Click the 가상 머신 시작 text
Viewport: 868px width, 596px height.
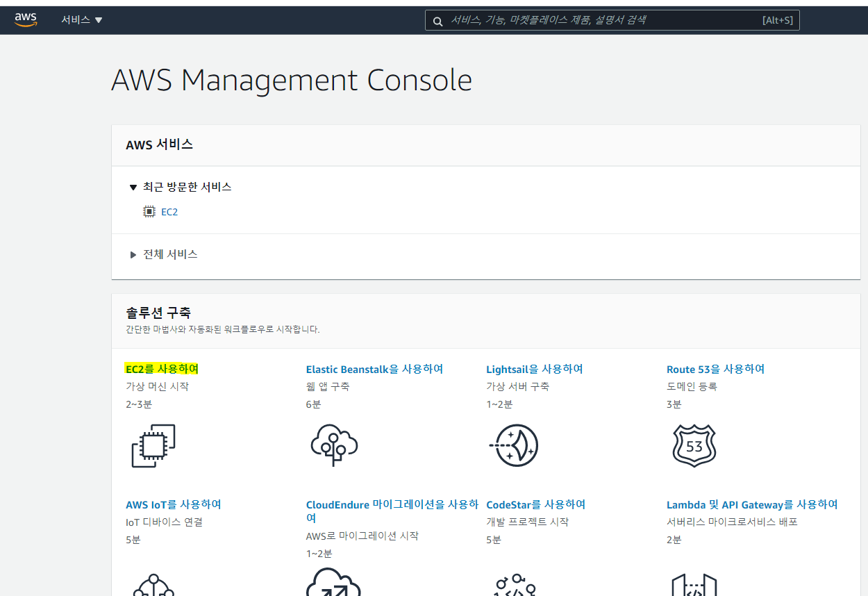coord(157,386)
